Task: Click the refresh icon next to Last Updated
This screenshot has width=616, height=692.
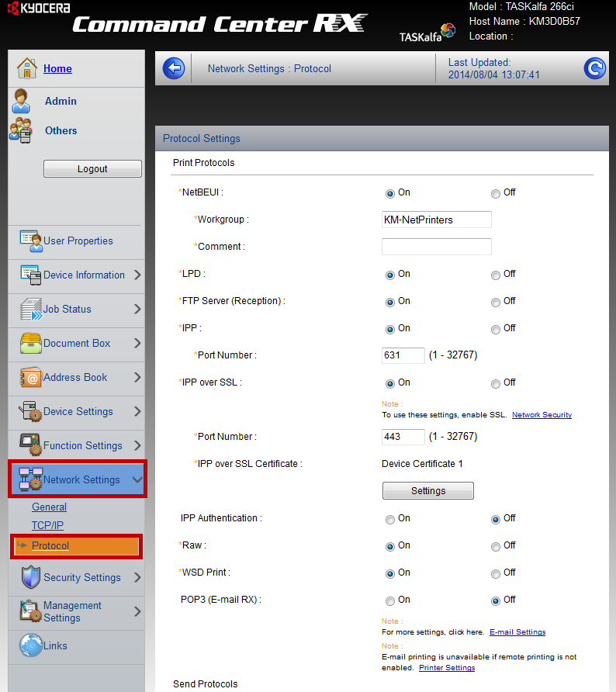Action: pos(594,68)
